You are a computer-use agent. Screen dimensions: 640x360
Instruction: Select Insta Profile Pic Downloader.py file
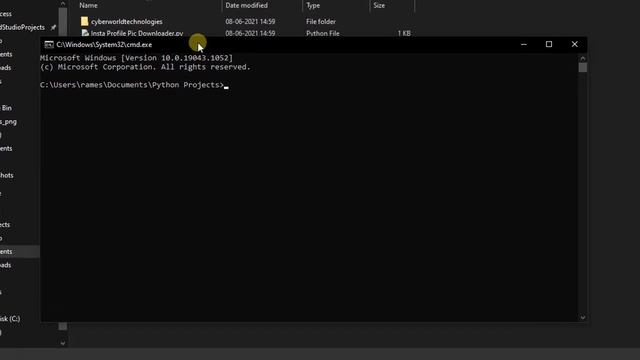coord(137,33)
